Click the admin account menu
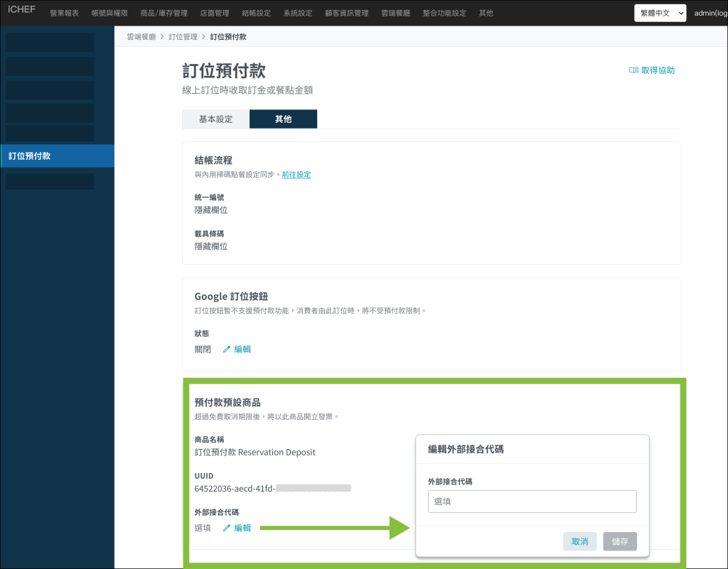The width and height of the screenshot is (728, 569). click(710, 13)
